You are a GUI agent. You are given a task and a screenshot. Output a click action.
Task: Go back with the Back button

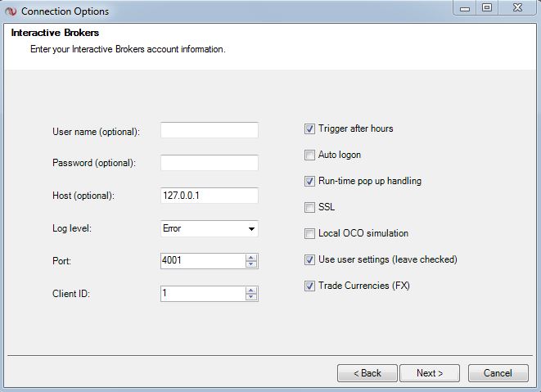pos(367,373)
